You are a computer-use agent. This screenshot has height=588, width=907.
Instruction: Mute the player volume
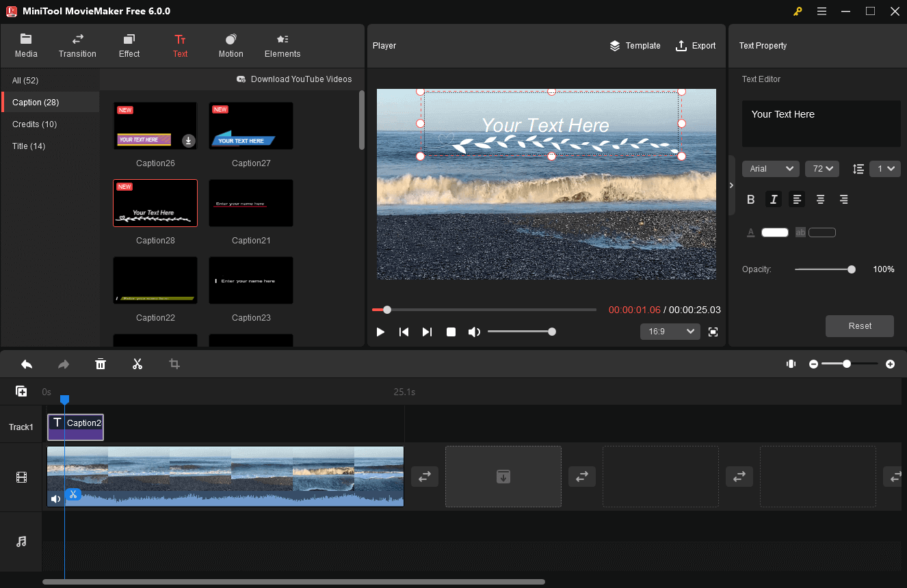[474, 332]
